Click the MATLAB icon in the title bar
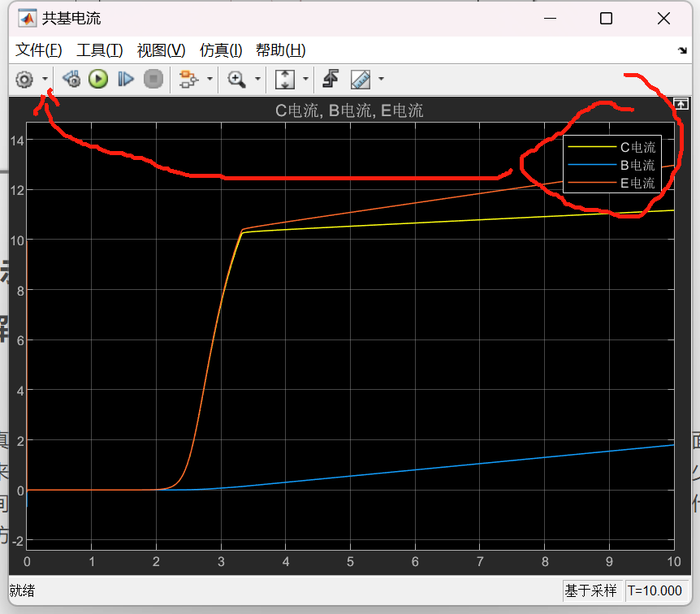Image resolution: width=700 pixels, height=614 pixels. tap(28, 19)
